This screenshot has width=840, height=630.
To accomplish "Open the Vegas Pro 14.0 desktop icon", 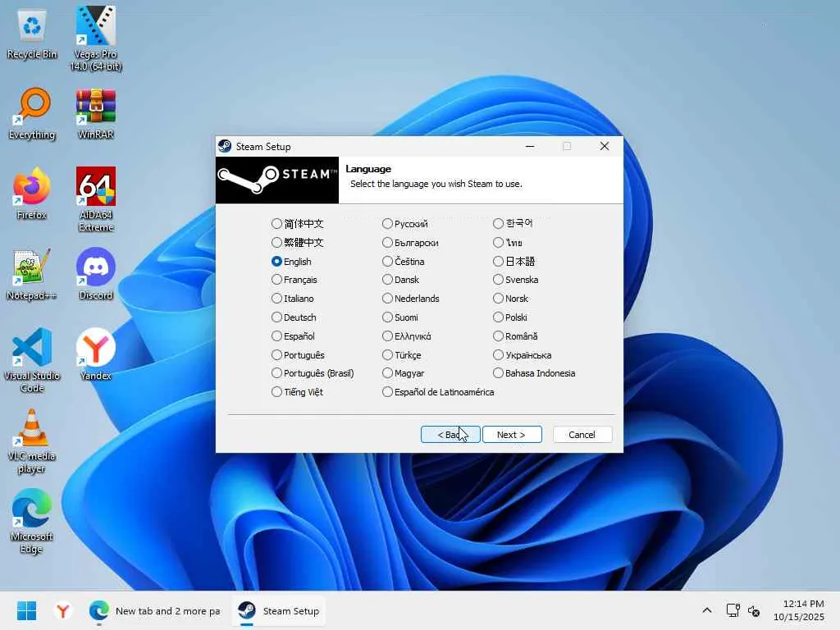I will tap(96, 38).
